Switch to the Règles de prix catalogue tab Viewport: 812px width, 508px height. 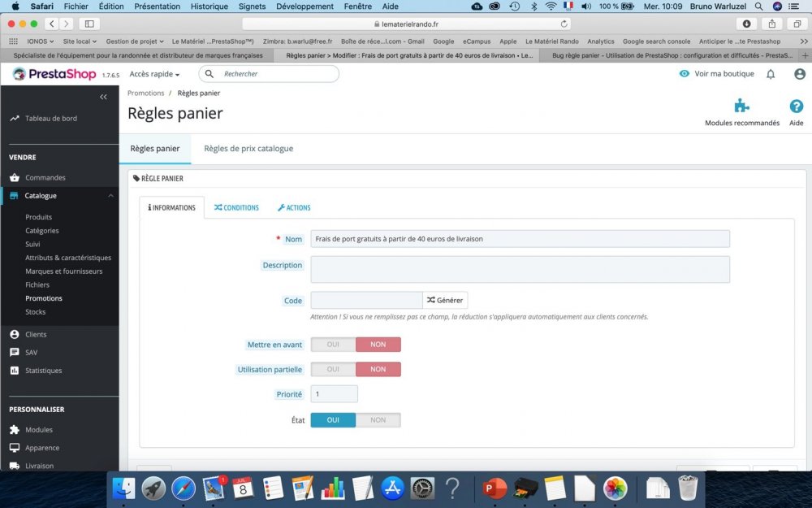tap(248, 149)
